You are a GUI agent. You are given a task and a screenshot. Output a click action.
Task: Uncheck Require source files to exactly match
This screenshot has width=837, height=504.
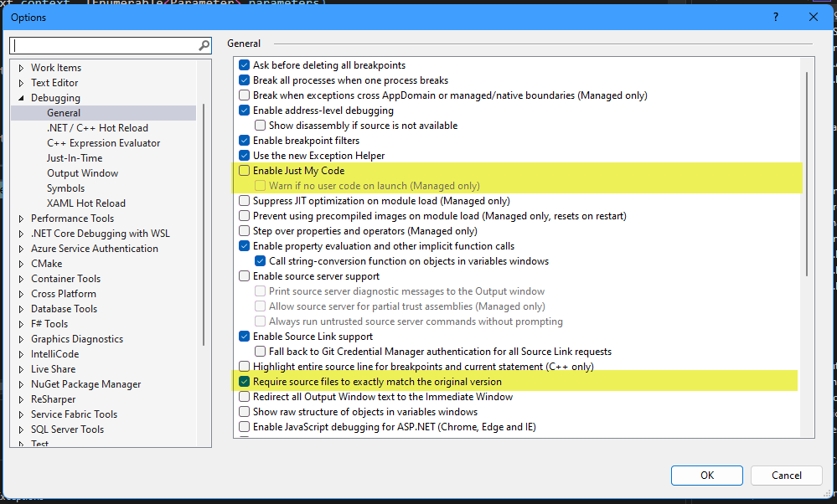(x=245, y=381)
